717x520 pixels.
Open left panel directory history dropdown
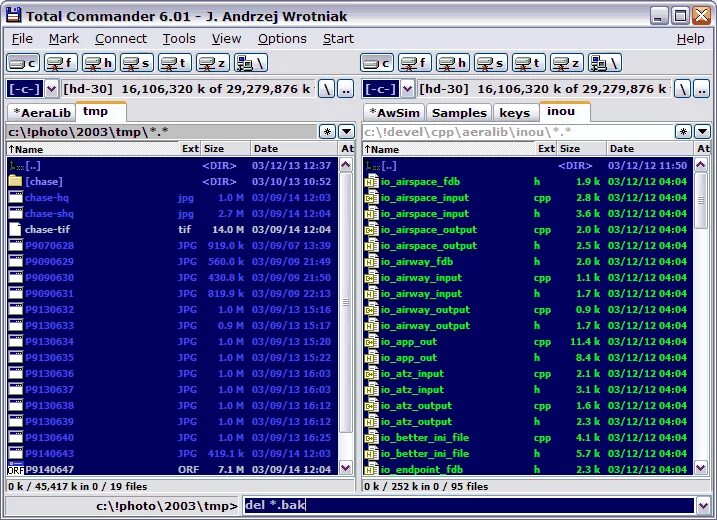click(346, 132)
